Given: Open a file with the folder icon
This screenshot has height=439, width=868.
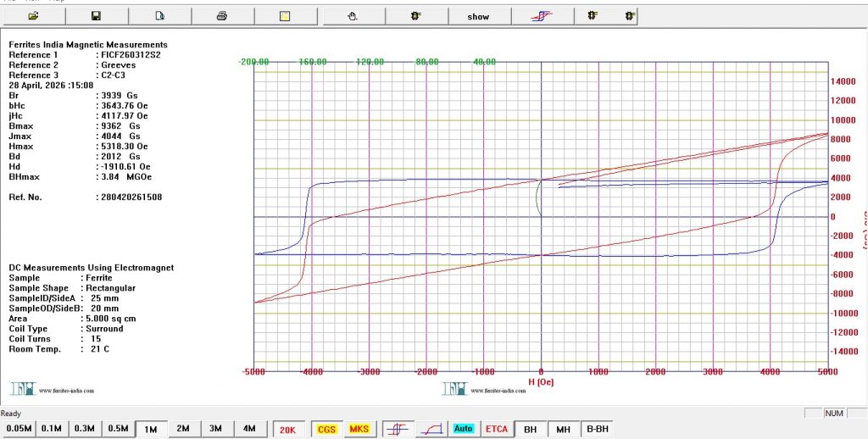Looking at the screenshot, I should pyautogui.click(x=33, y=16).
